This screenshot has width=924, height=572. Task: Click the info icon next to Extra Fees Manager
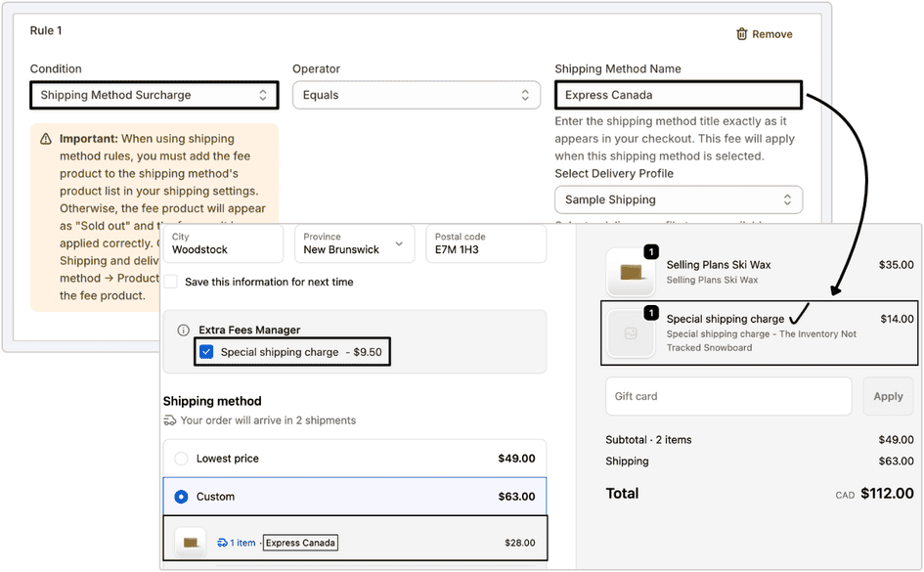coord(183,330)
